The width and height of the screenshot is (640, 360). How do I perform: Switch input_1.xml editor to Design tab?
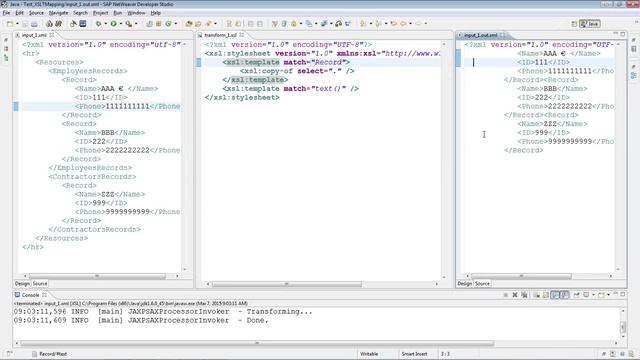click(x=22, y=283)
